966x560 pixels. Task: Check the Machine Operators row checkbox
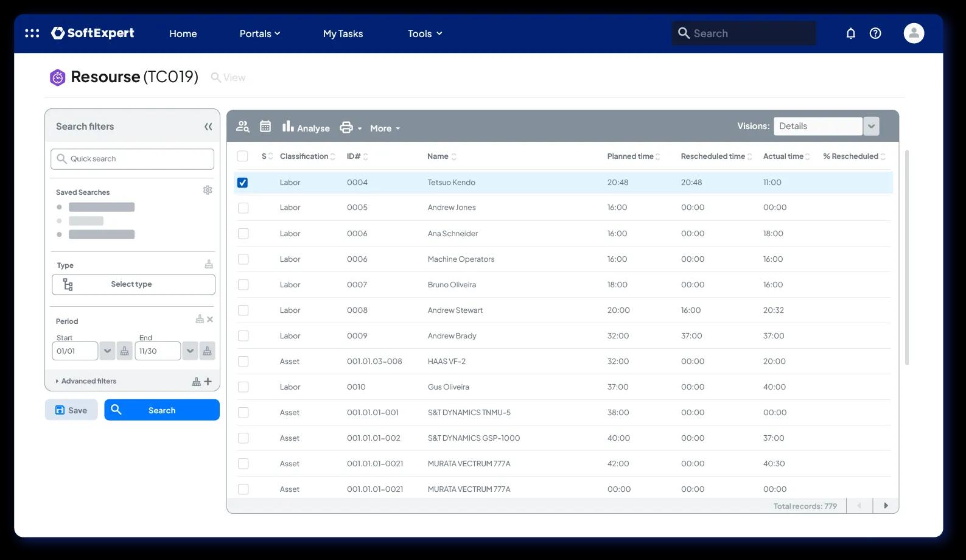[x=243, y=259]
